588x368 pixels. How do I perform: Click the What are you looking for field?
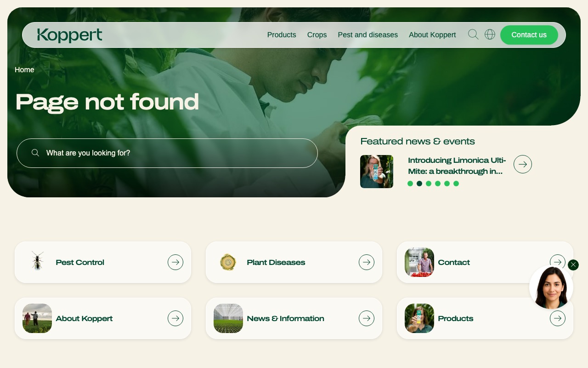tap(167, 153)
